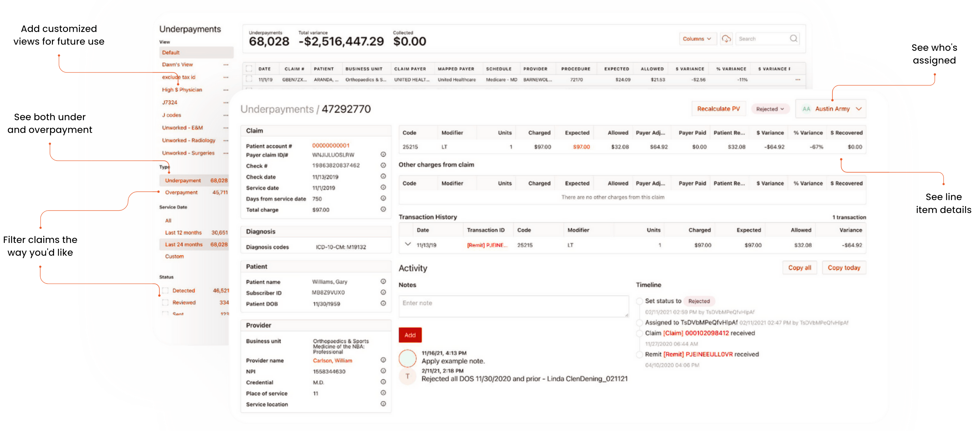980x431 pixels.
Task: Click info icon beside Patient DOB
Action: coord(383,304)
